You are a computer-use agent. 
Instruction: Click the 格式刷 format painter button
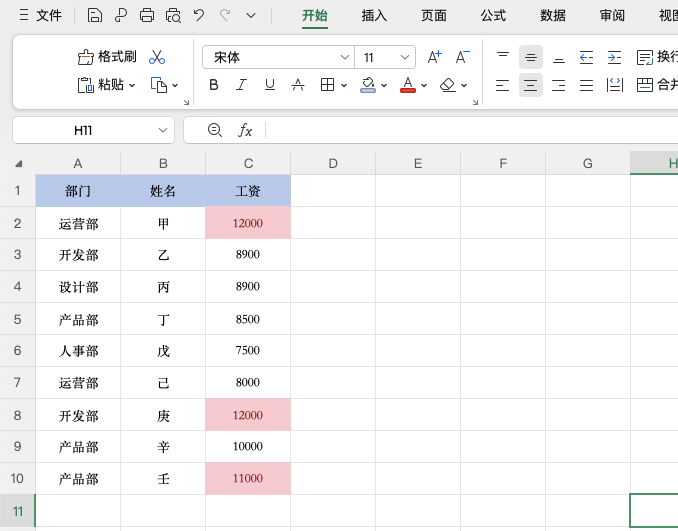[107, 57]
